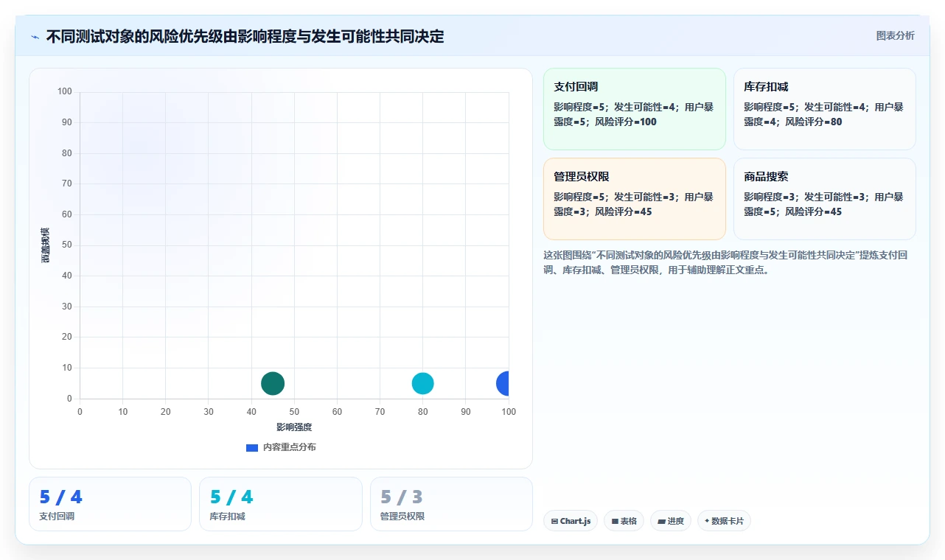The width and height of the screenshot is (945, 560).
Task: Click the 表格 tag chip
Action: coord(624,521)
